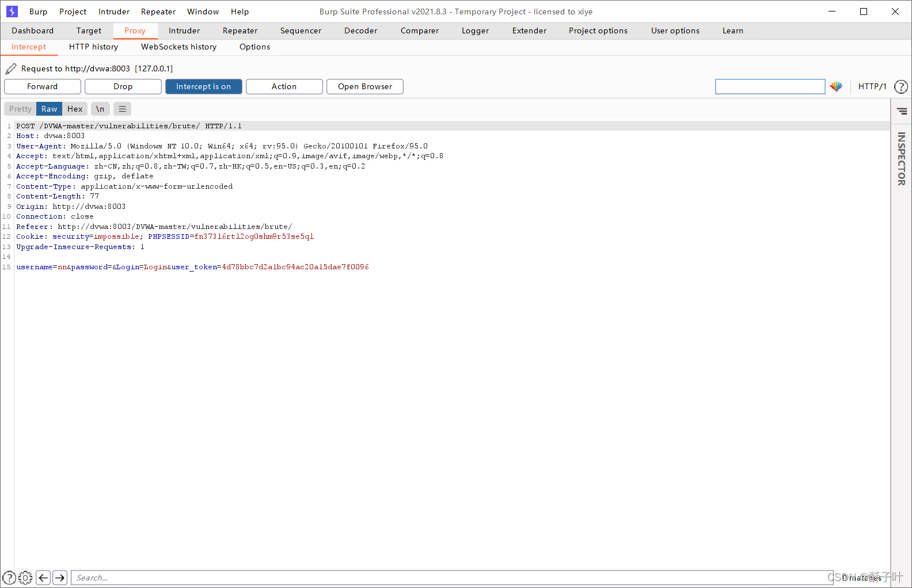Open the message editor hamburger menu
The image size is (912, 588).
(x=122, y=109)
